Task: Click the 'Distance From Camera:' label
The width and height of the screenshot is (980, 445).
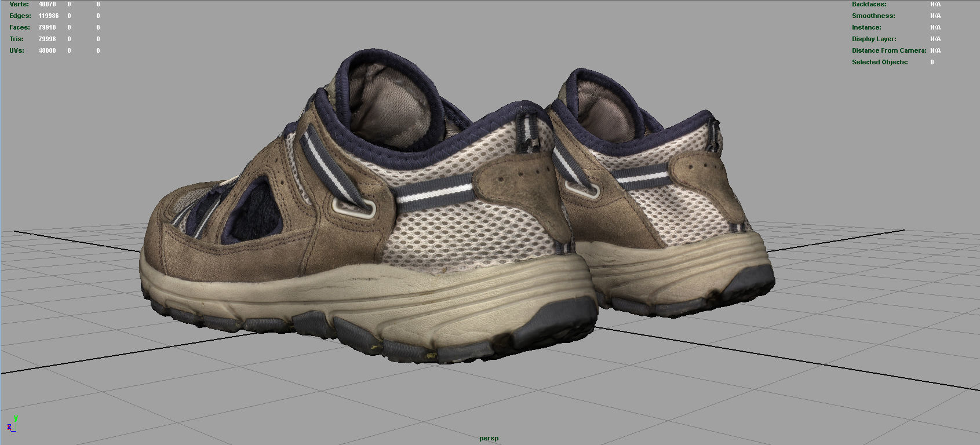Action: 889,50
